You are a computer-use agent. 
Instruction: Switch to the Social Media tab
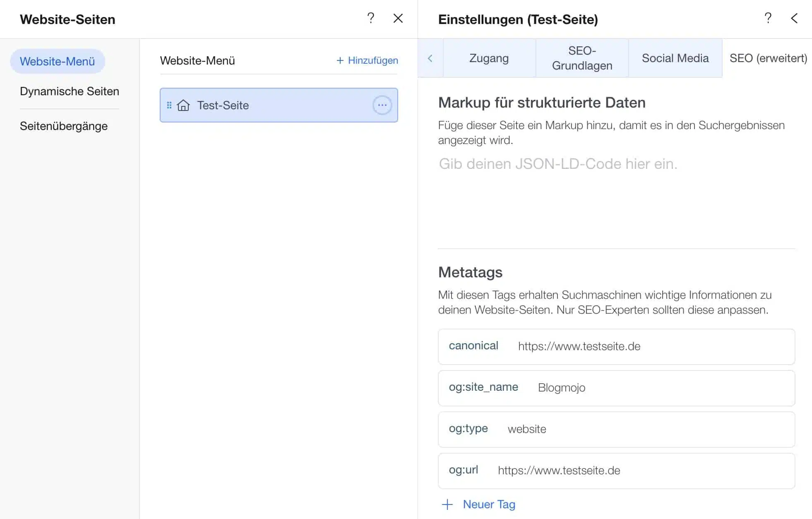click(675, 58)
